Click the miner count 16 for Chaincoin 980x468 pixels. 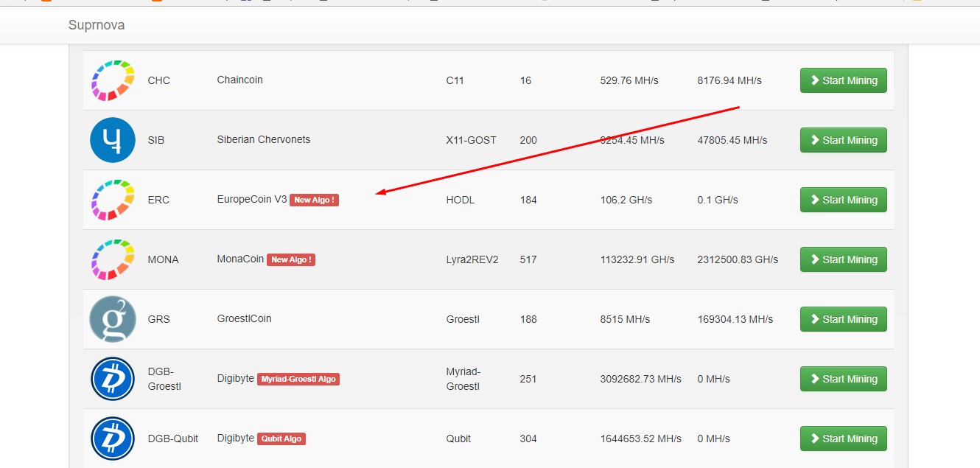tap(525, 80)
